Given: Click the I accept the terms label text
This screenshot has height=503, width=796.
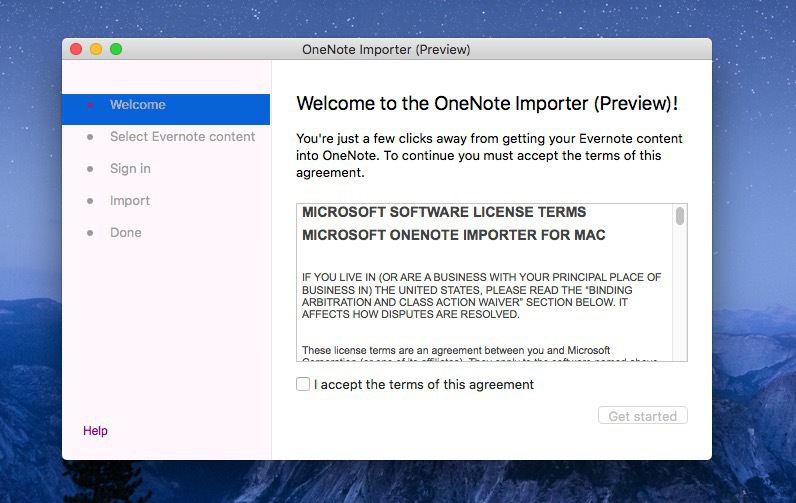Looking at the screenshot, I should click(x=424, y=385).
